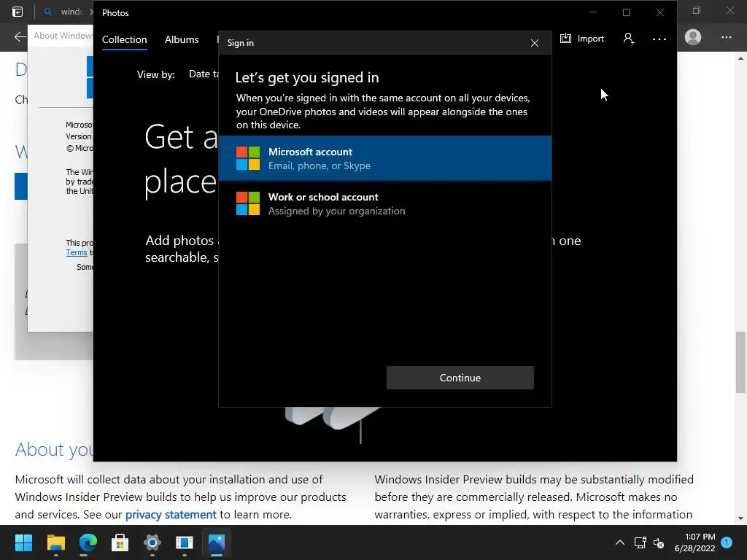The image size is (747, 560).
Task: Select the Microsoft account option
Action: (385, 158)
